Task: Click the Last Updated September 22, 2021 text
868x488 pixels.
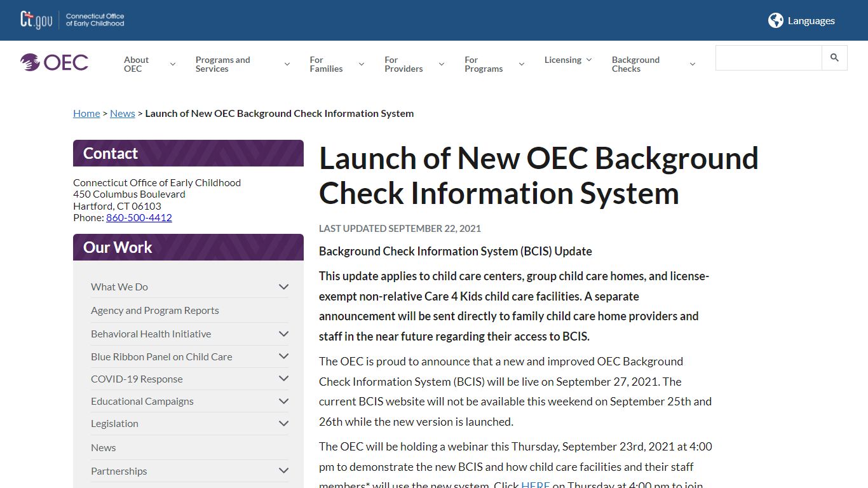Action: (x=400, y=228)
